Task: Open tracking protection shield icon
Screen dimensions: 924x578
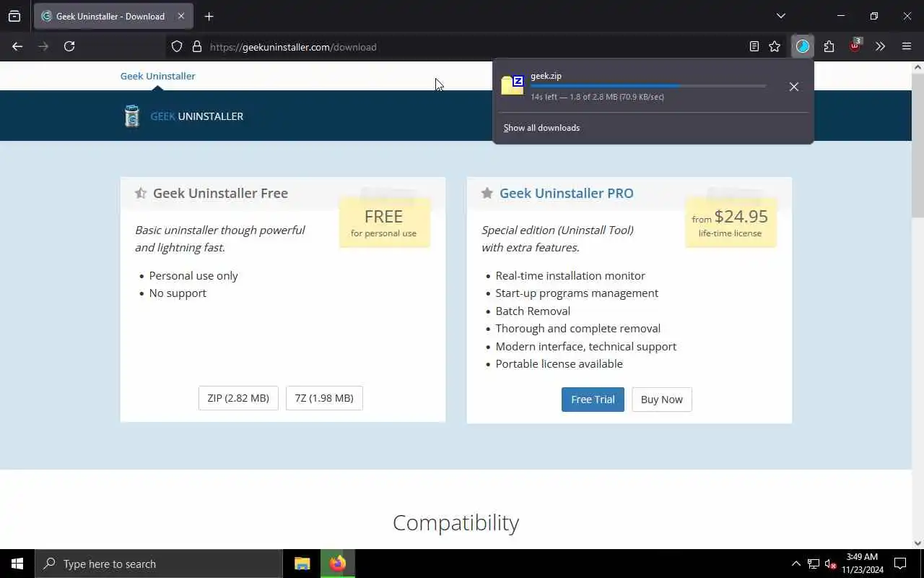Action: [x=177, y=46]
